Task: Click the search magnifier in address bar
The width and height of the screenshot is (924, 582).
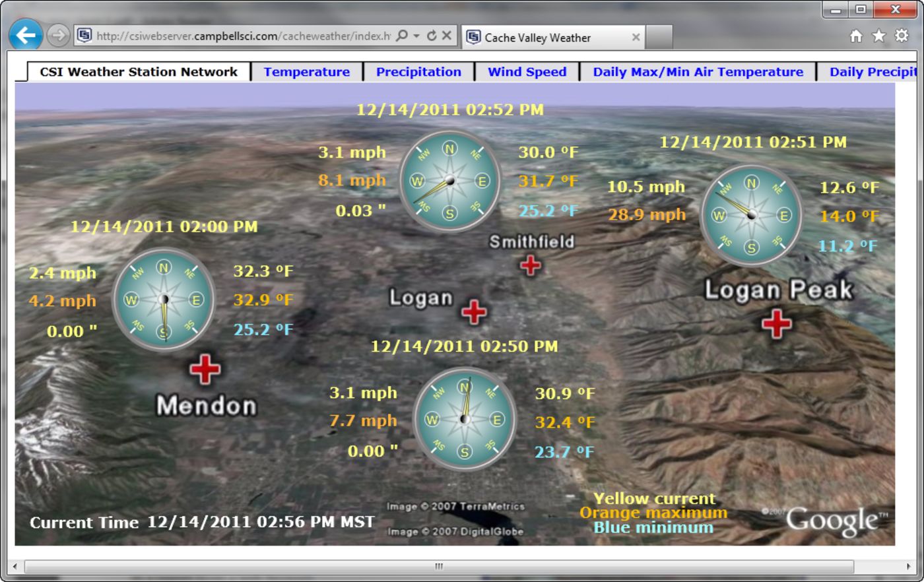Action: (x=402, y=36)
